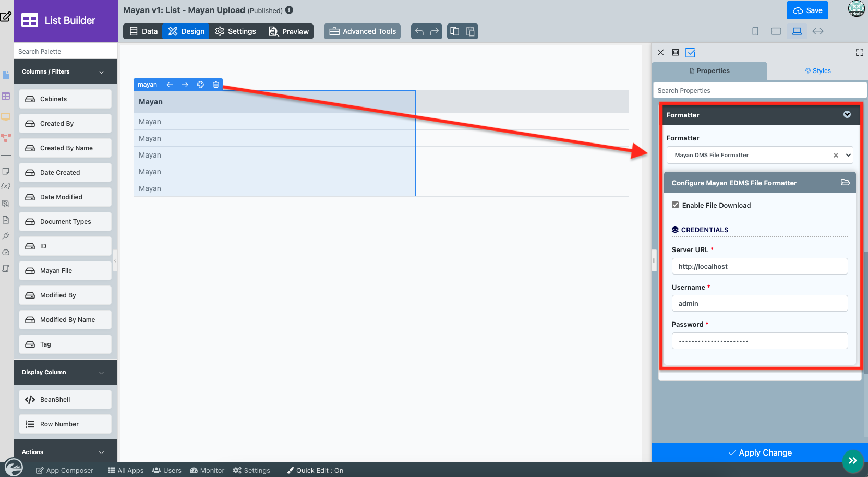Click the admin user avatar
This screenshot has width=868, height=477.
[x=857, y=8]
